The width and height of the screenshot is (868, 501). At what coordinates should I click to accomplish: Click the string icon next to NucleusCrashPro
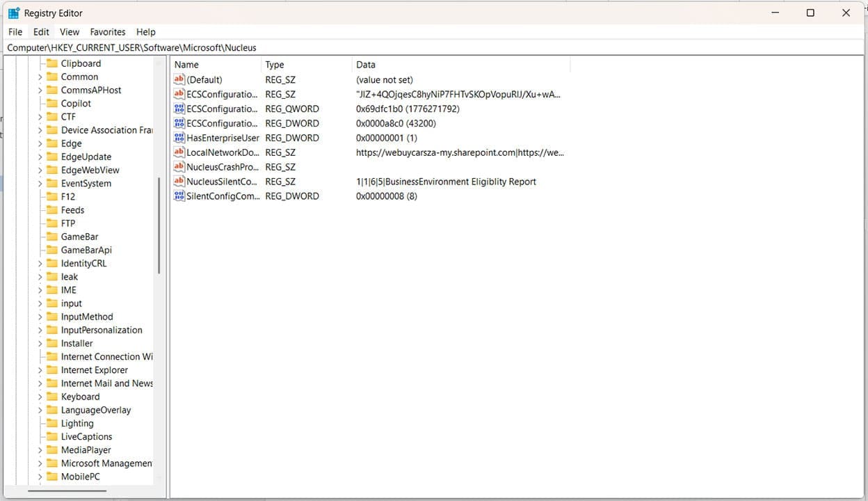click(180, 167)
